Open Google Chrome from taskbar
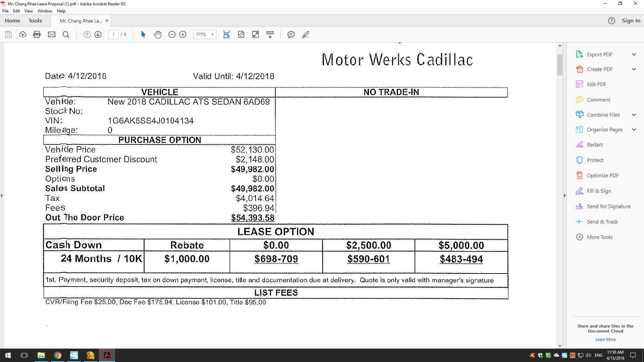644x362 pixels. point(58,355)
